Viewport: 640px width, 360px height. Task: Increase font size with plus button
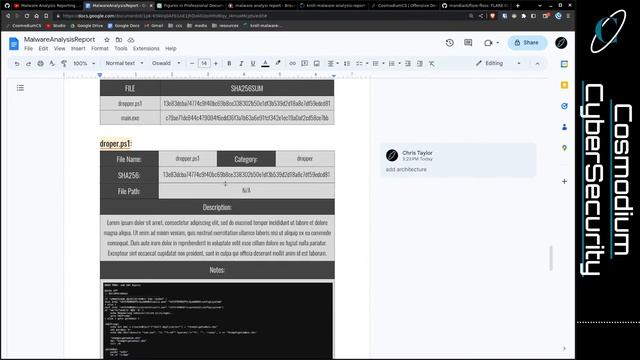[x=216, y=64]
